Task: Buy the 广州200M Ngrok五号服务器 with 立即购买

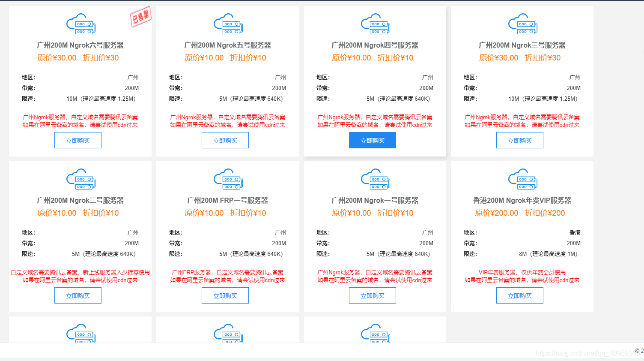Action: [x=225, y=140]
